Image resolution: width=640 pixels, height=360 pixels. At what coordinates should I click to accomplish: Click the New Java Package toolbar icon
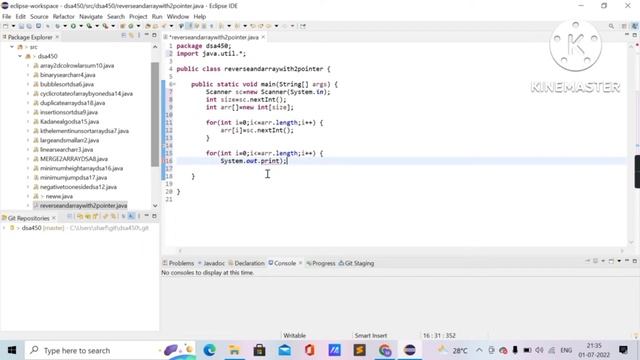(122, 26)
